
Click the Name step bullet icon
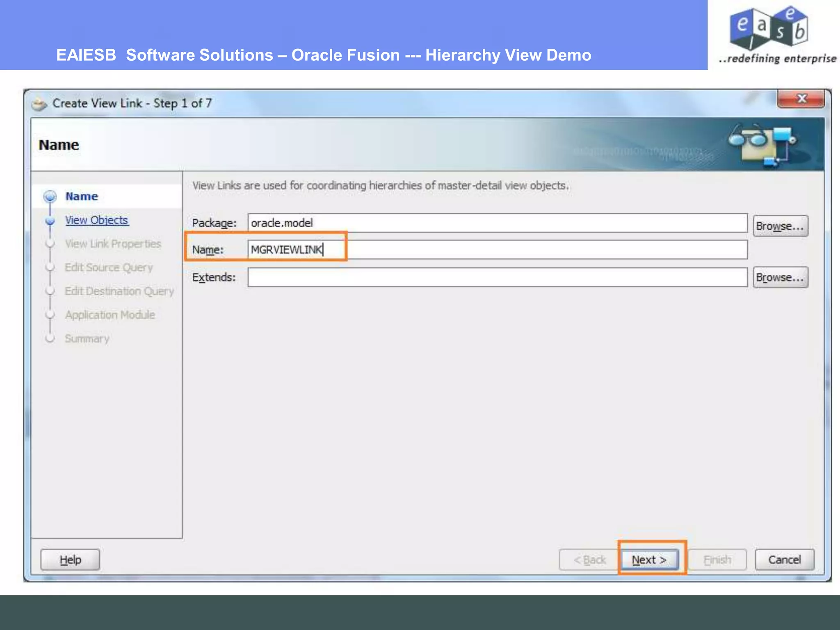pyautogui.click(x=50, y=196)
